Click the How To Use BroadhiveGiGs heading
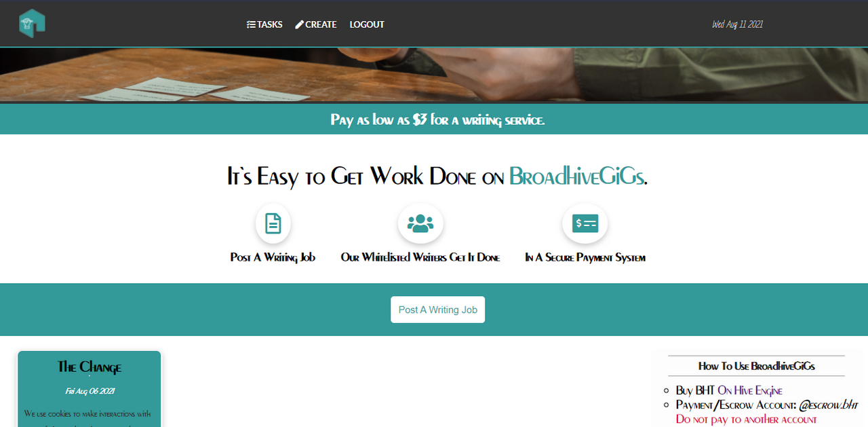 point(757,366)
